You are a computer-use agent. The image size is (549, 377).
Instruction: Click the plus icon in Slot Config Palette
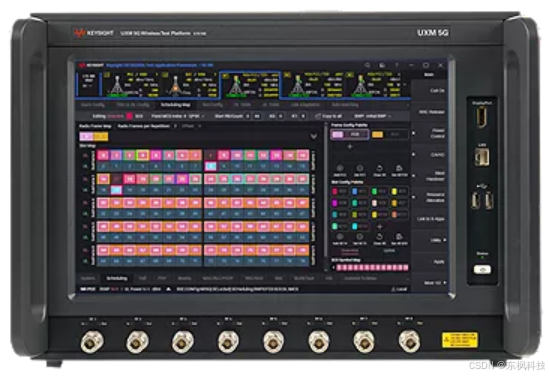tap(380, 226)
